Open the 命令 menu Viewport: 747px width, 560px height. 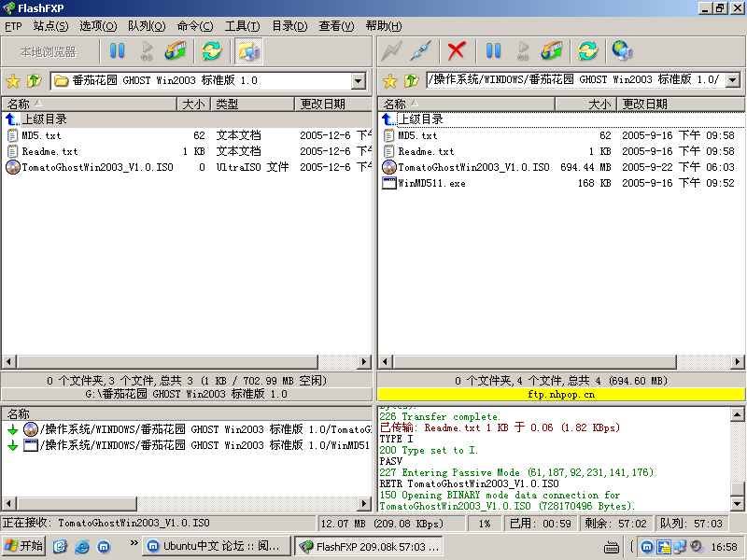195,26
